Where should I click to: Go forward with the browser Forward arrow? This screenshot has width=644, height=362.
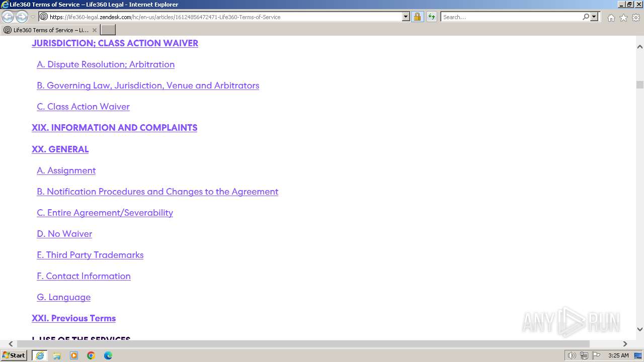coord(22,17)
